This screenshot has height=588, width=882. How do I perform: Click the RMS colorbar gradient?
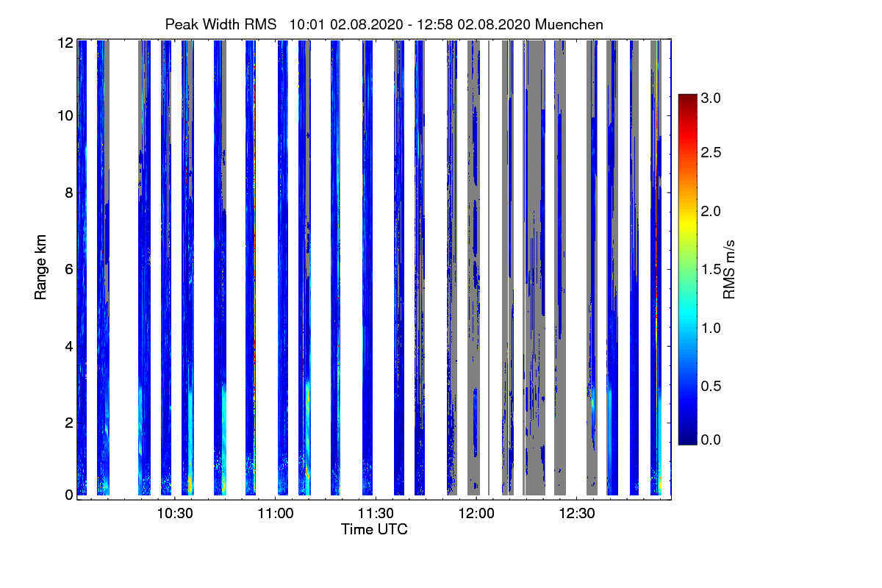coord(687,269)
